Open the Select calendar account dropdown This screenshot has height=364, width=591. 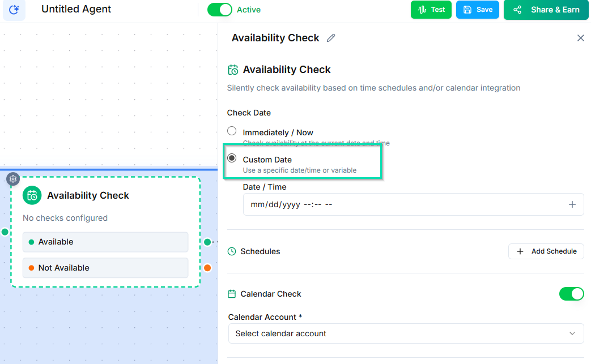406,333
